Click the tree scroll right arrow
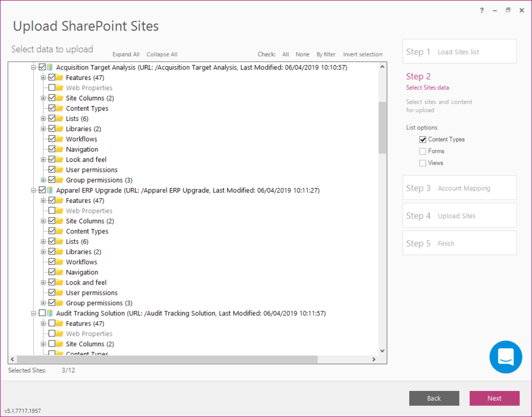The image size is (532, 417). pos(374,359)
